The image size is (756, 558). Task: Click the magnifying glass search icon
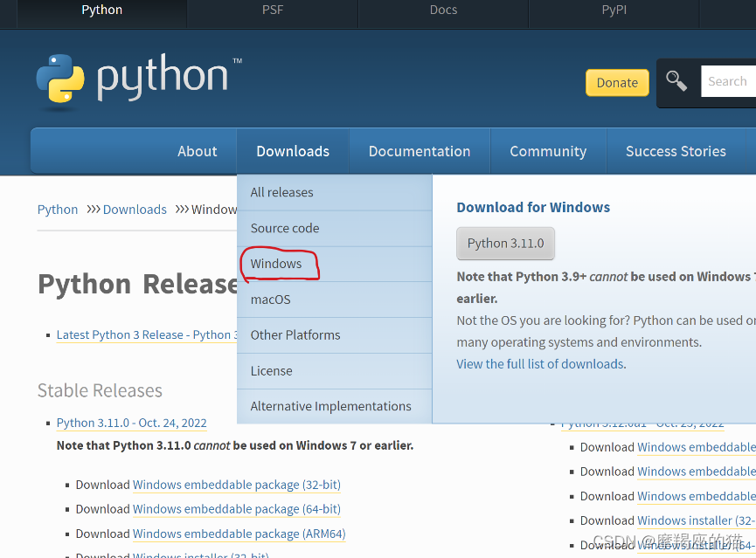tap(676, 80)
